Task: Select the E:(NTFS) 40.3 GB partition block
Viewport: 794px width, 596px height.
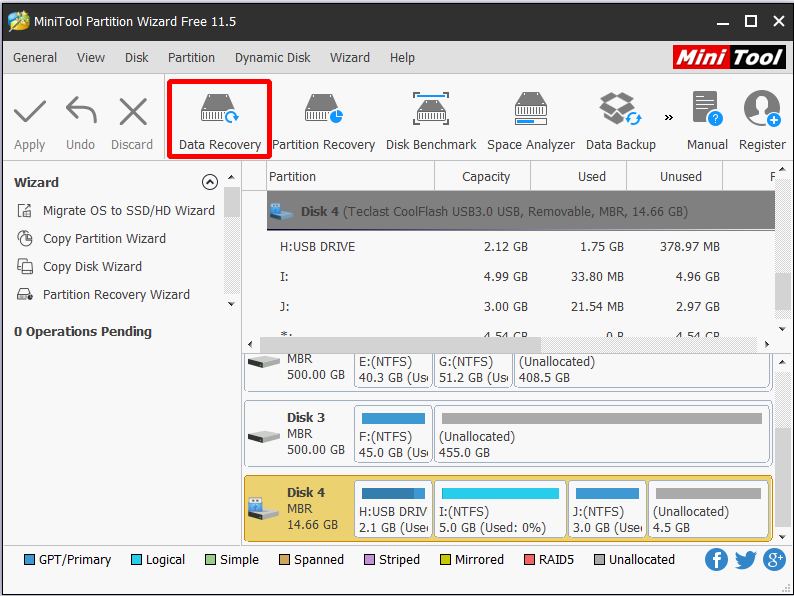Action: pos(393,370)
